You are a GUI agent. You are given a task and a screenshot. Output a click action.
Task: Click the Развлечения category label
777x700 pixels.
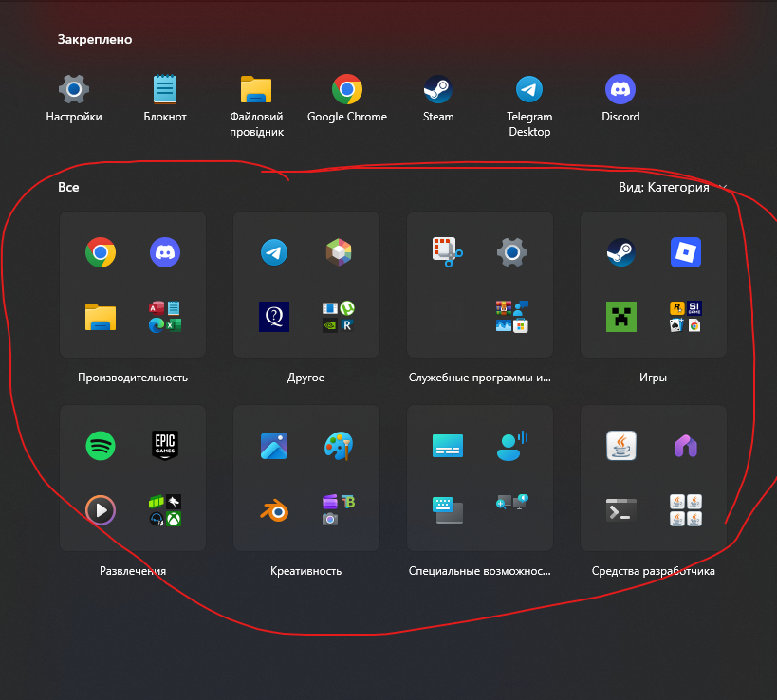(x=133, y=571)
